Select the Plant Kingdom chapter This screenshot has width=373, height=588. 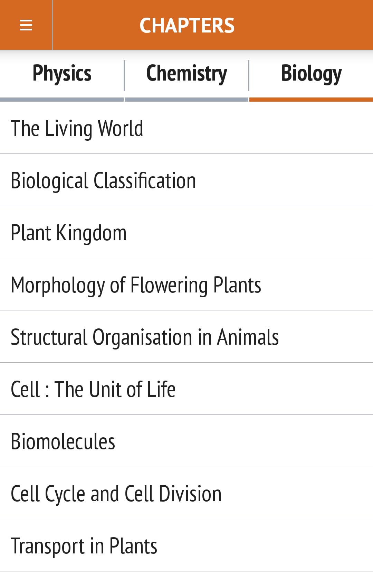69,233
